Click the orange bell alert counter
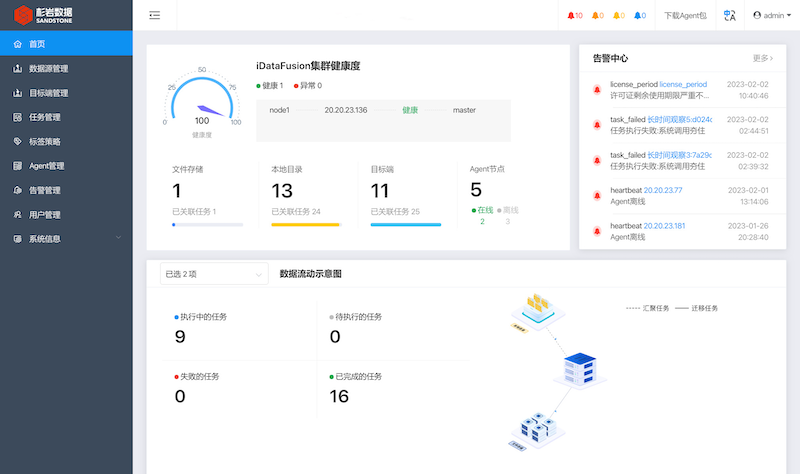800x474 pixels. coord(597,15)
